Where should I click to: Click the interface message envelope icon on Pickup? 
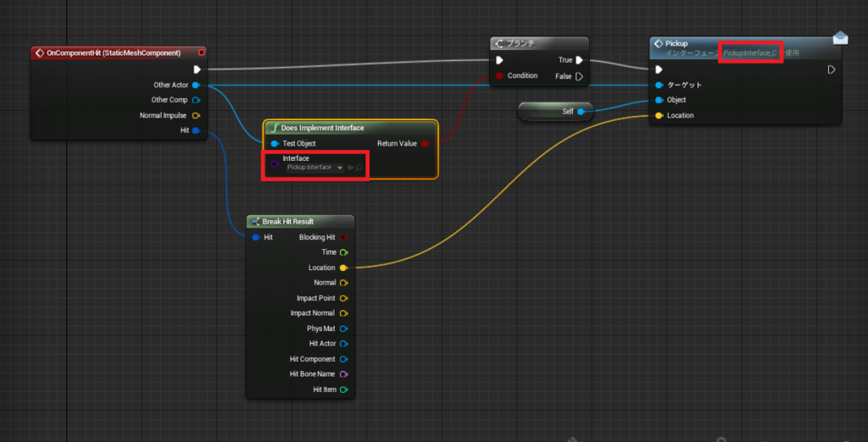[x=840, y=38]
